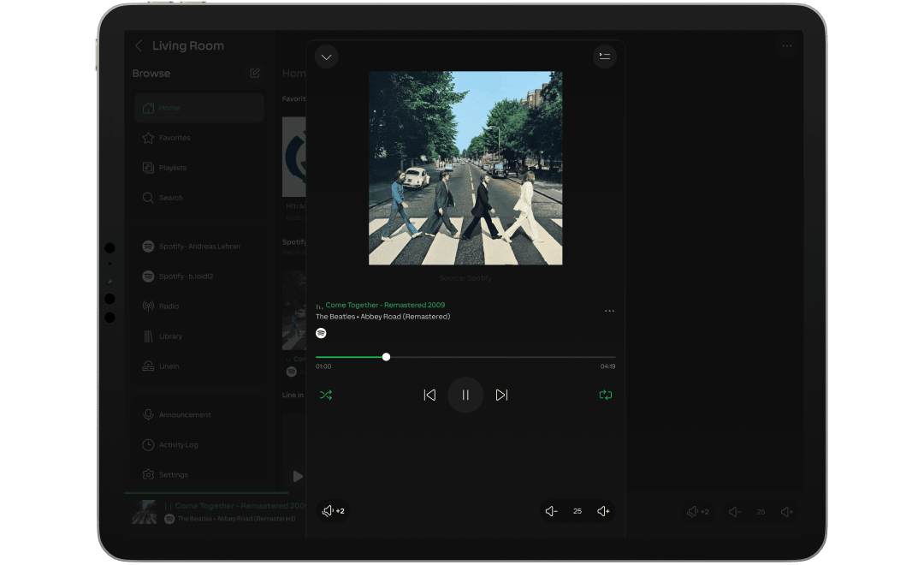The width and height of the screenshot is (924, 565).
Task: Open Favorites in the sidebar
Action: pyautogui.click(x=175, y=138)
